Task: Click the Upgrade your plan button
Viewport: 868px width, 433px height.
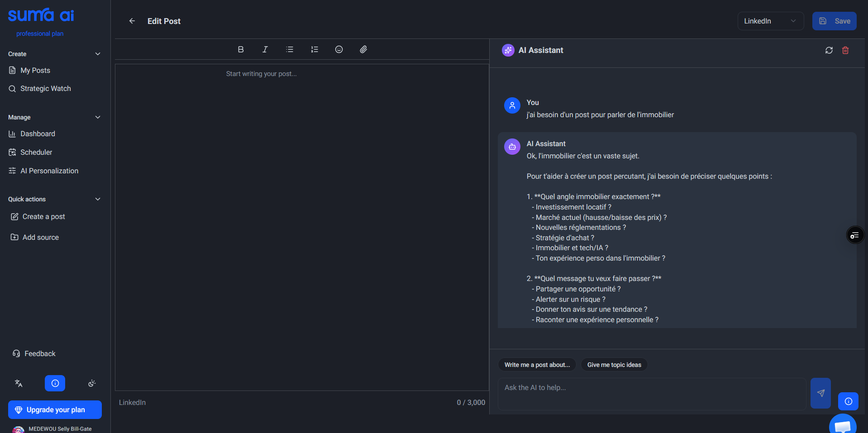Action: pos(55,409)
